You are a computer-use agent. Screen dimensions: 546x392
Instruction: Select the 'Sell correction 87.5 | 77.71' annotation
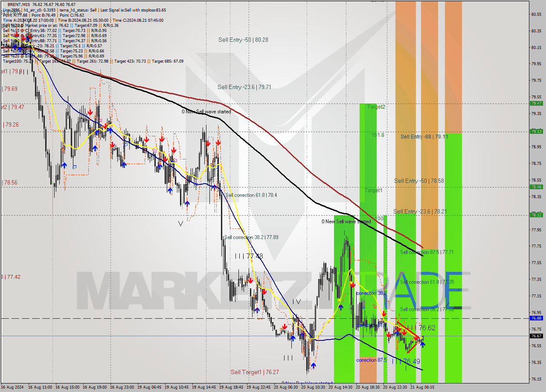pos(427,252)
